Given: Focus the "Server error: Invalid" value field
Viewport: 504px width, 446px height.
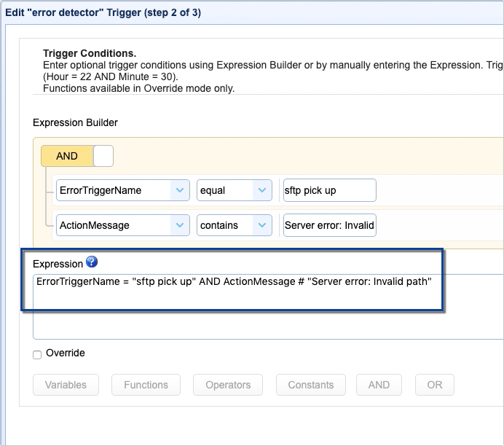Looking at the screenshot, I should (x=329, y=225).
